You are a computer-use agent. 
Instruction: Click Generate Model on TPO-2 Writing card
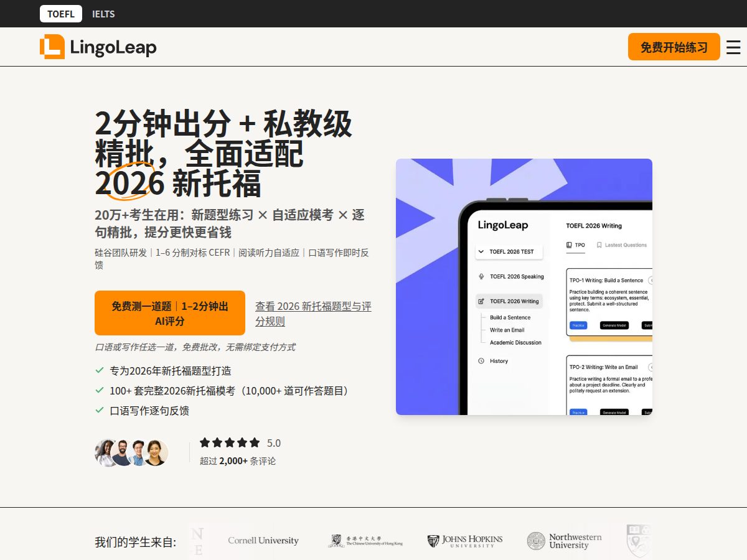click(x=614, y=412)
